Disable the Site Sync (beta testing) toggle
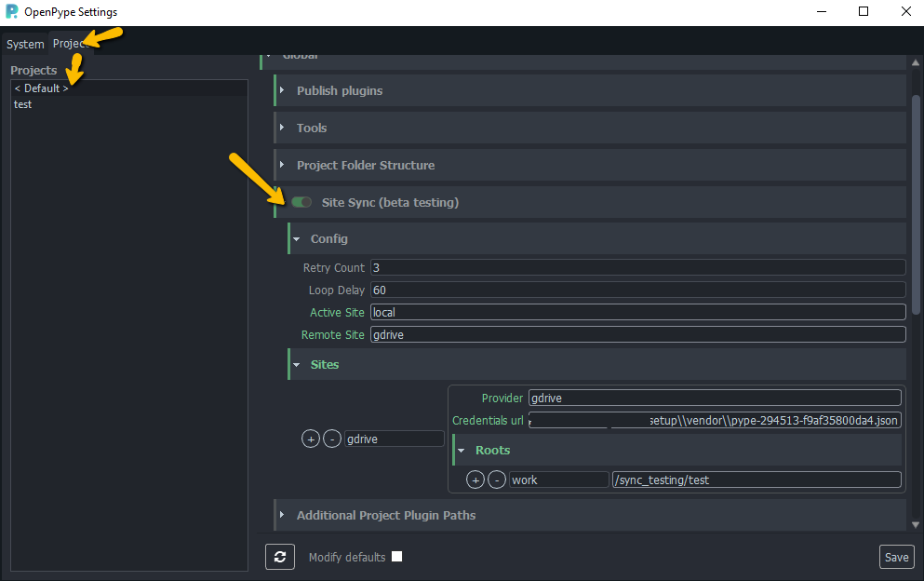Viewport: 924px width, 581px height. click(301, 202)
